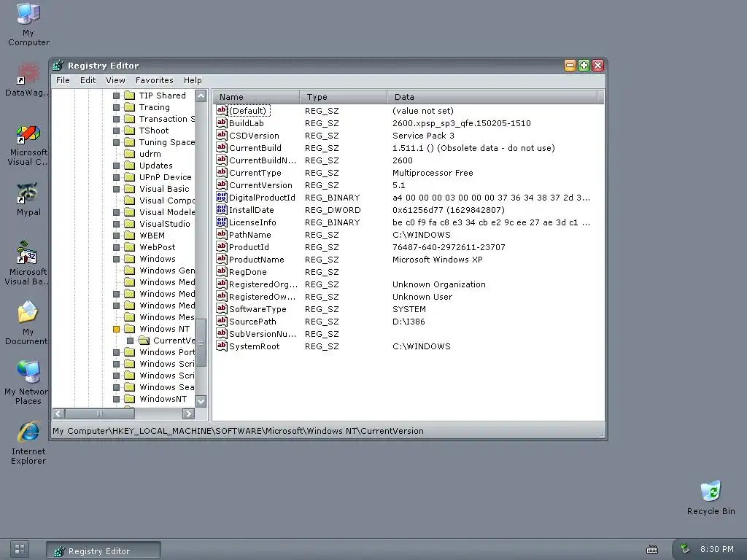The image size is (747, 560).
Task: Select the CurrentBuild value name
Action: click(255, 147)
